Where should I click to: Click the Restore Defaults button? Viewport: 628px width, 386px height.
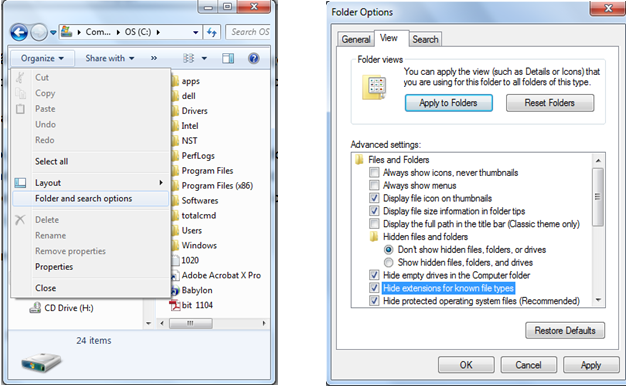click(x=565, y=331)
